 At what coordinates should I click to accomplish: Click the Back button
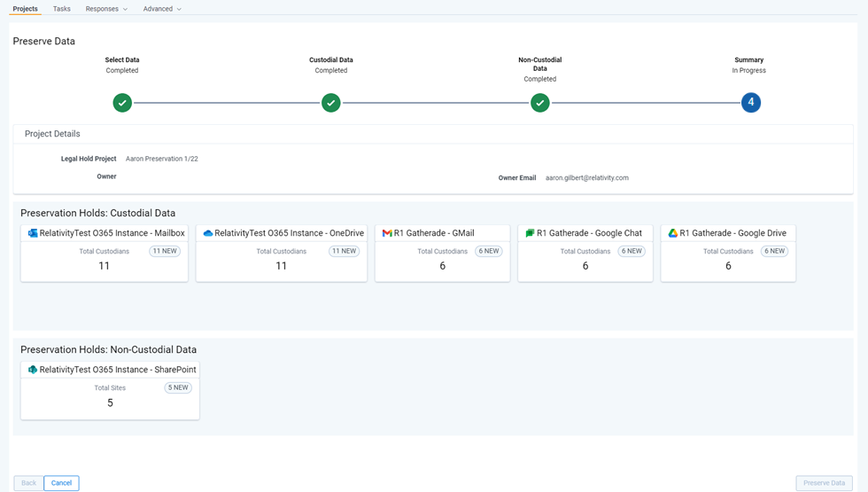click(x=28, y=483)
